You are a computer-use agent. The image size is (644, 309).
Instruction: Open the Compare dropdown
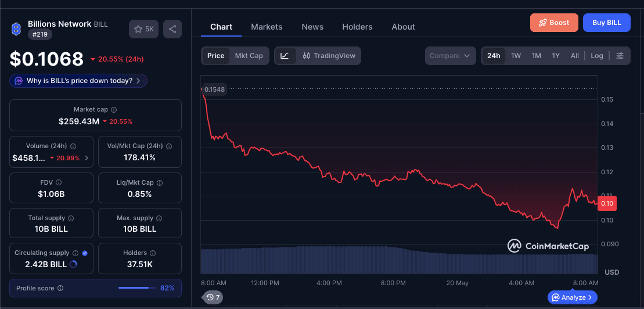pyautogui.click(x=450, y=56)
